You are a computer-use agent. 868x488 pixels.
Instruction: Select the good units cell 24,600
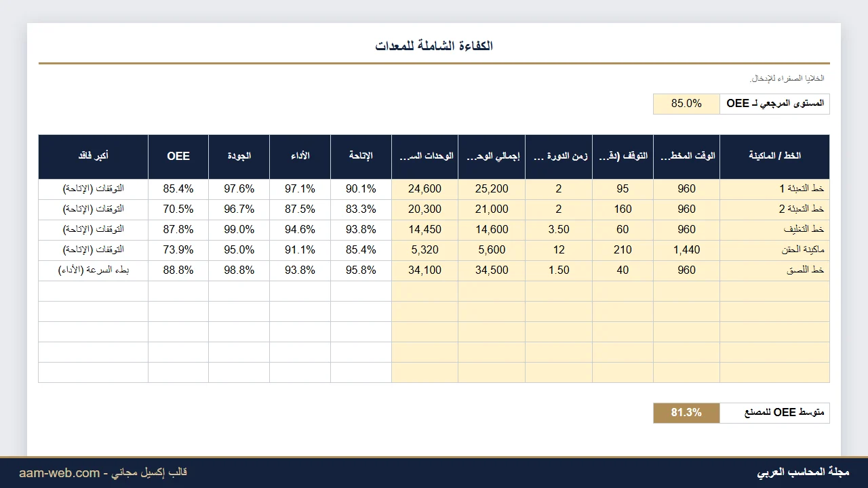coord(425,189)
